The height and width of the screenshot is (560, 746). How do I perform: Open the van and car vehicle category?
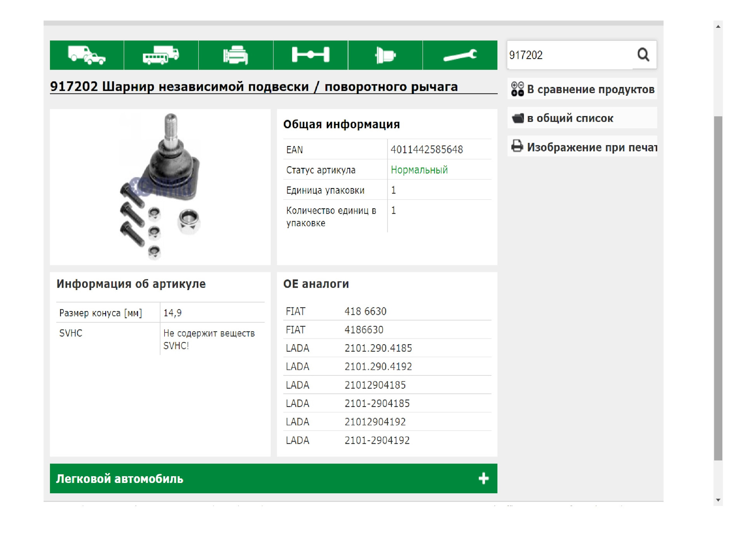coord(87,55)
